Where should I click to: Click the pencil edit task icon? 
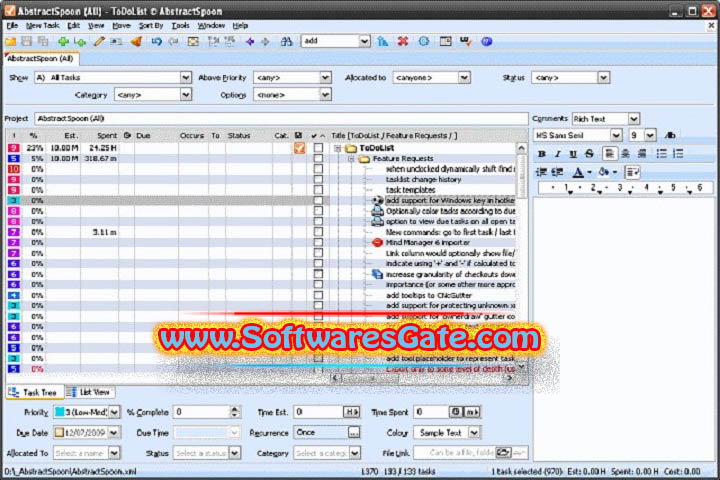99,41
